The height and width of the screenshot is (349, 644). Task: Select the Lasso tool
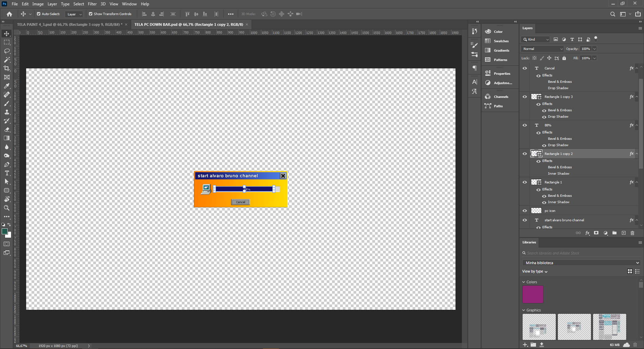7,51
